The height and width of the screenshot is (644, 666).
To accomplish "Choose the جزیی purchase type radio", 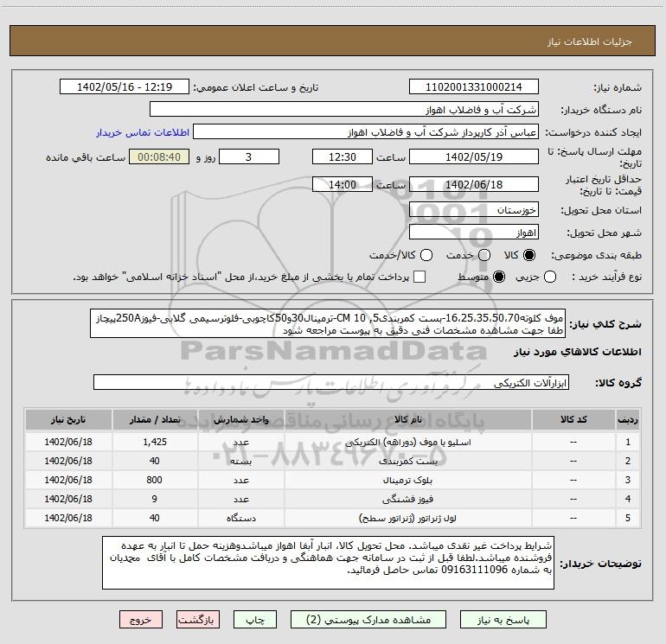I will pos(550,277).
